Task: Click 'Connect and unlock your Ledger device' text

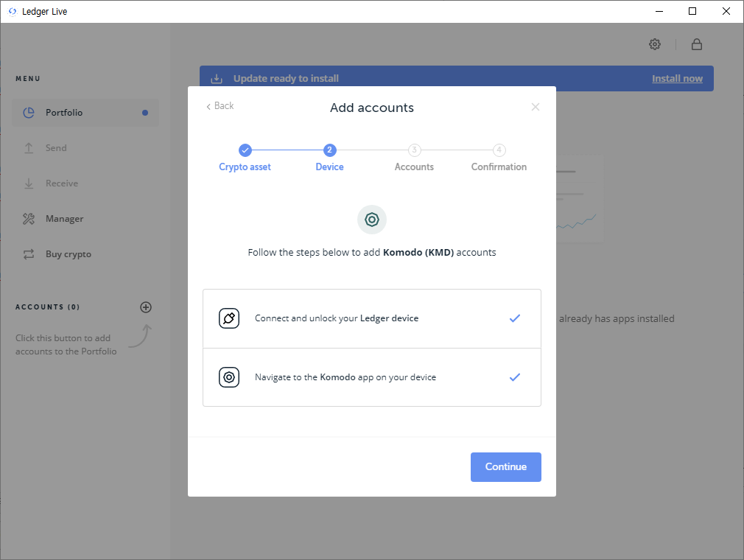Action: tap(337, 318)
